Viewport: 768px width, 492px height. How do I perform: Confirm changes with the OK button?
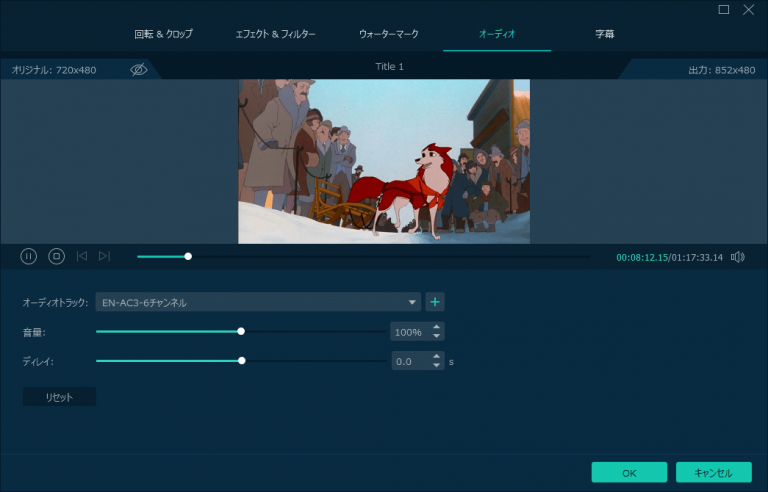tap(629, 472)
